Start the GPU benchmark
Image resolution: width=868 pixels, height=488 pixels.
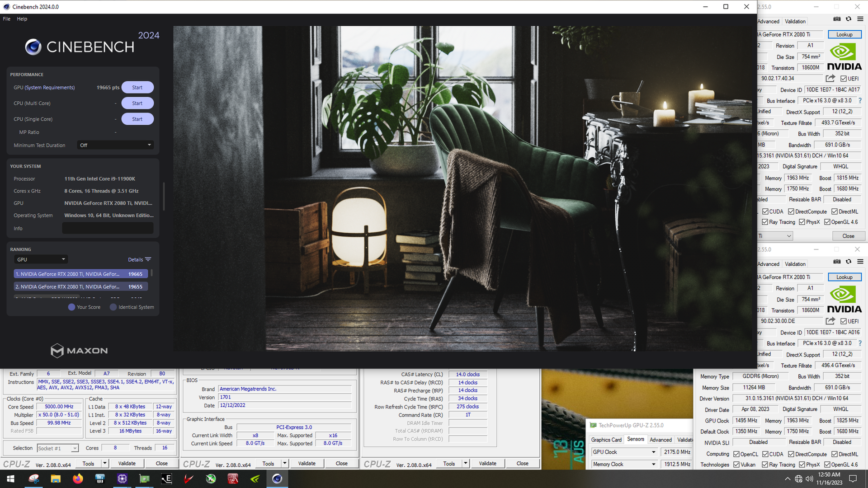[137, 88]
